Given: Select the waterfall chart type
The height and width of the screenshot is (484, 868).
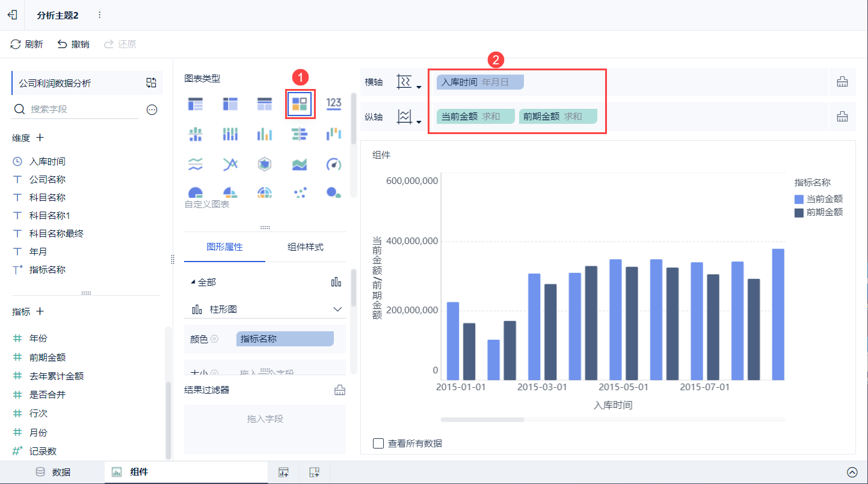Looking at the screenshot, I should (x=334, y=134).
